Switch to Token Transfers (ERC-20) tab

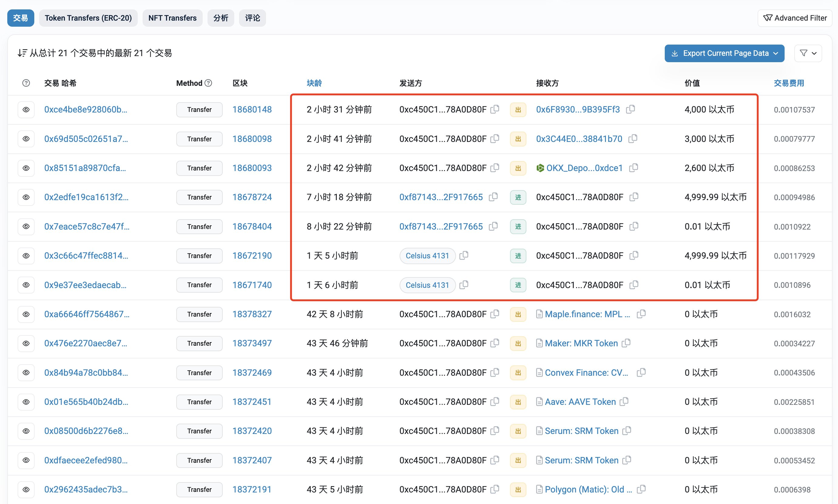[88, 18]
